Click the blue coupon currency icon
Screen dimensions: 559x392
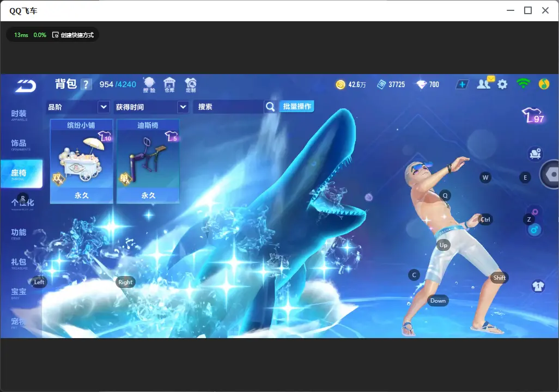pyautogui.click(x=381, y=84)
